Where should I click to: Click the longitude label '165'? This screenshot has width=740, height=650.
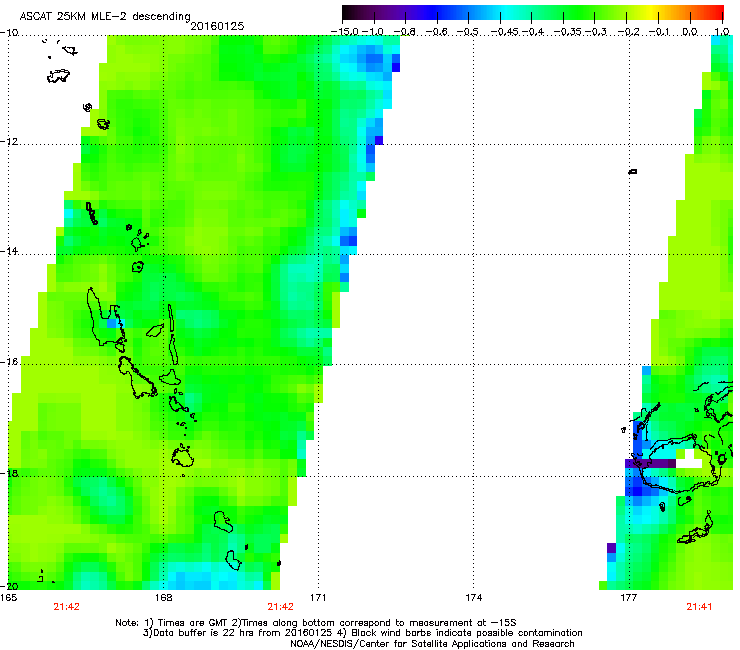[8, 598]
